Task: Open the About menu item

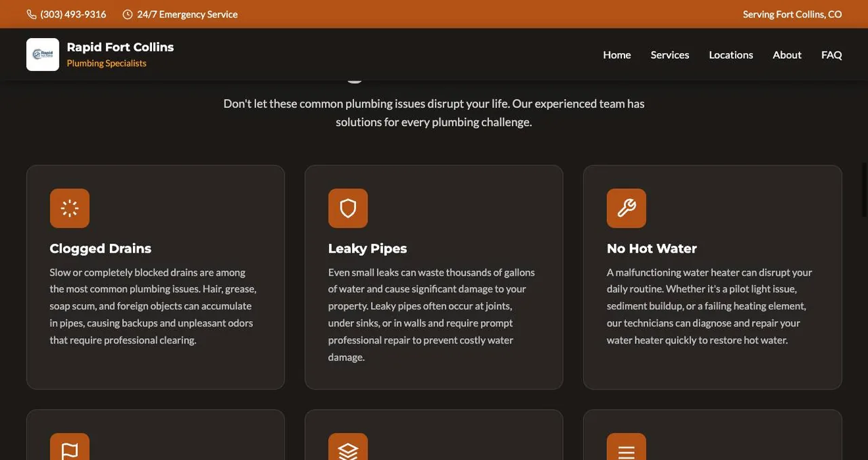Action: (787, 55)
